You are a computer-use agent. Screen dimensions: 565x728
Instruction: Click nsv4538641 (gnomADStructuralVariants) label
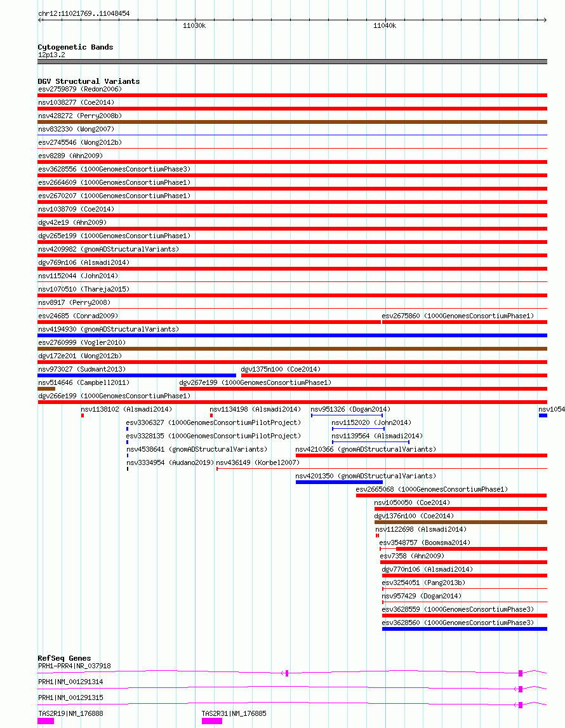(x=197, y=449)
